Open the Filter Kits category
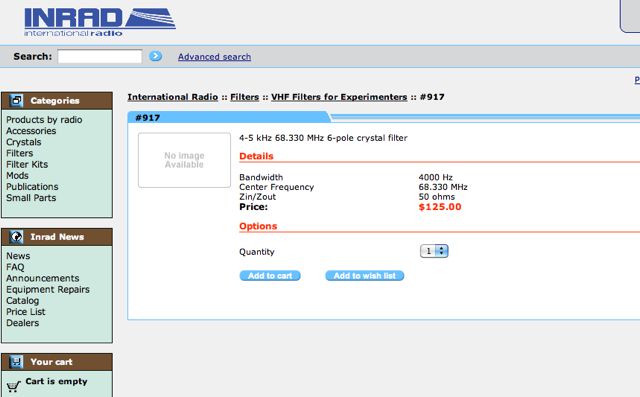Image resolution: width=640 pixels, height=397 pixels. point(27,164)
